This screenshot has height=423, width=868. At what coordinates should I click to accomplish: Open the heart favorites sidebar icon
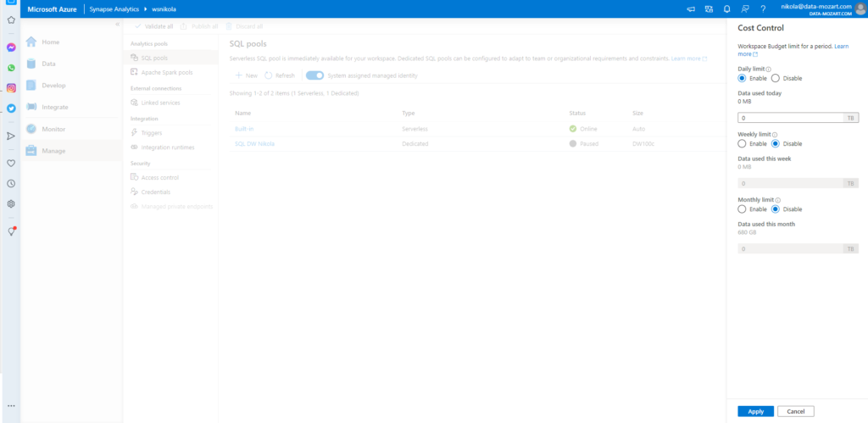coord(11,164)
